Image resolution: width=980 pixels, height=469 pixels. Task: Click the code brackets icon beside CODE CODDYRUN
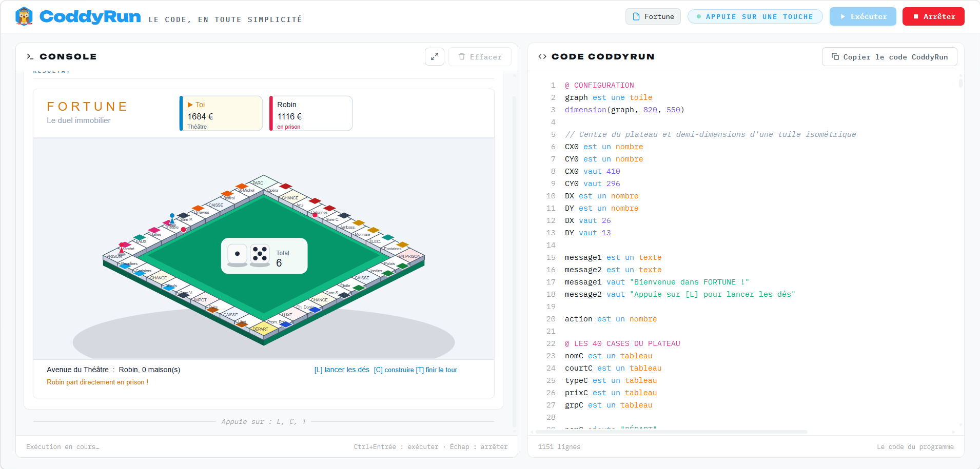[542, 56]
